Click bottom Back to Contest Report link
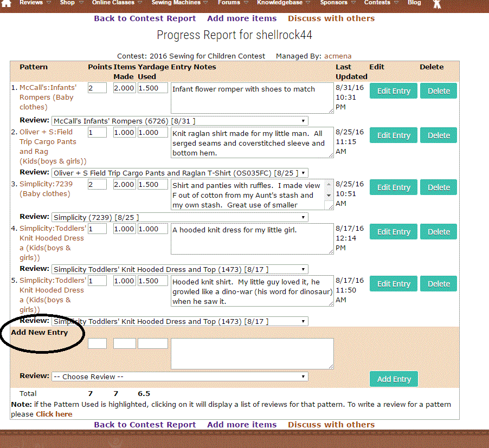 (145, 425)
